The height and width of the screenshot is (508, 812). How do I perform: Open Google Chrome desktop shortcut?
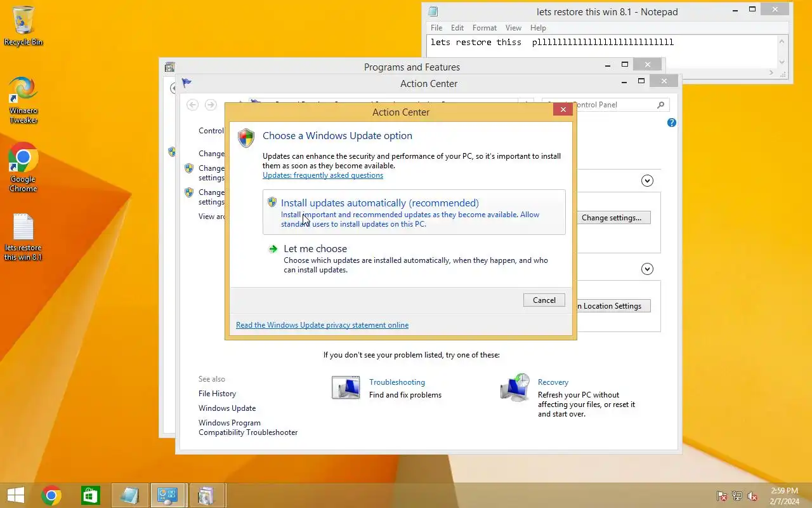pyautogui.click(x=23, y=167)
